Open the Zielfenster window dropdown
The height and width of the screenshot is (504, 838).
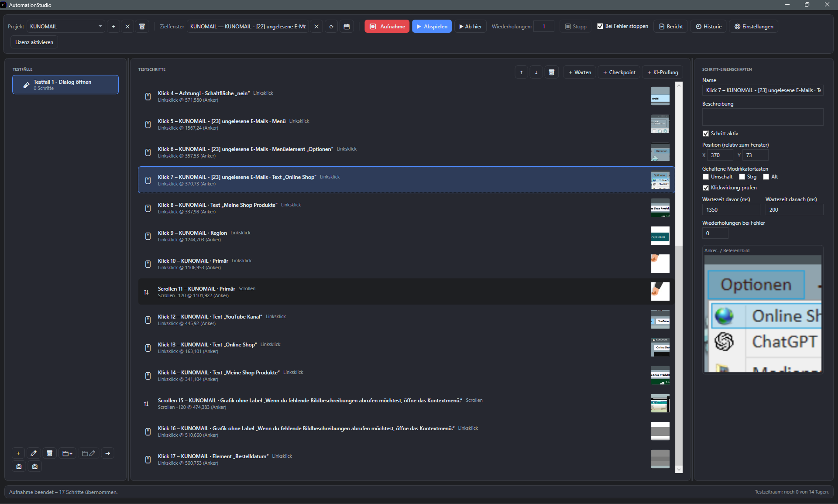(248, 27)
